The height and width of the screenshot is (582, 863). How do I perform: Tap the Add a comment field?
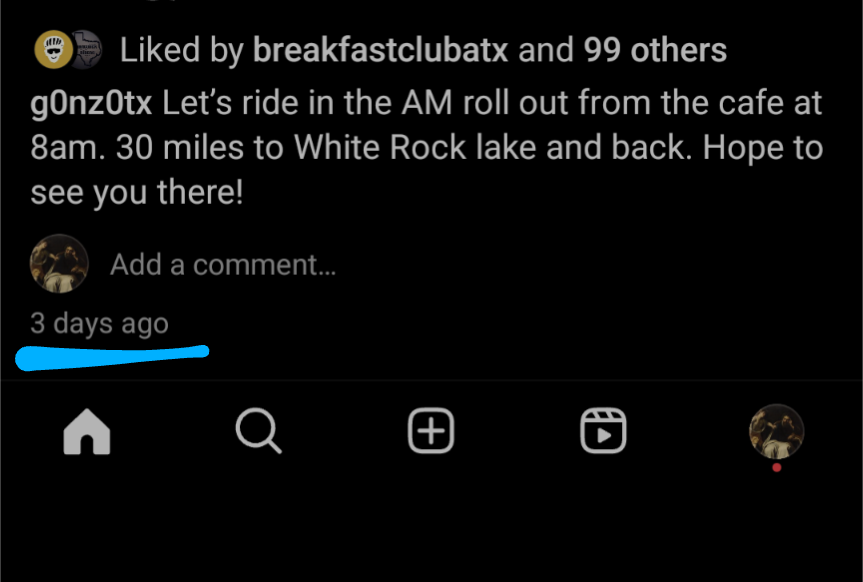click(222, 263)
